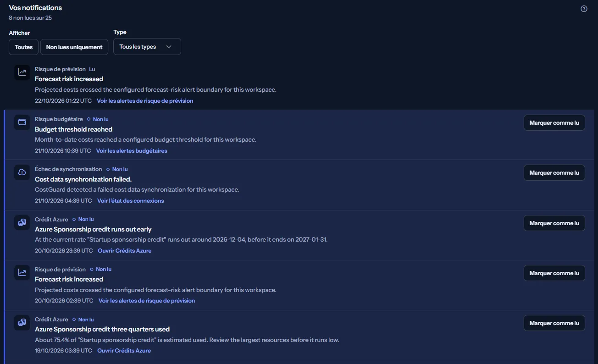The image size is (598, 364).
Task: Click Azure Sponsorship credit three quarters used title
Action: (x=102, y=329)
